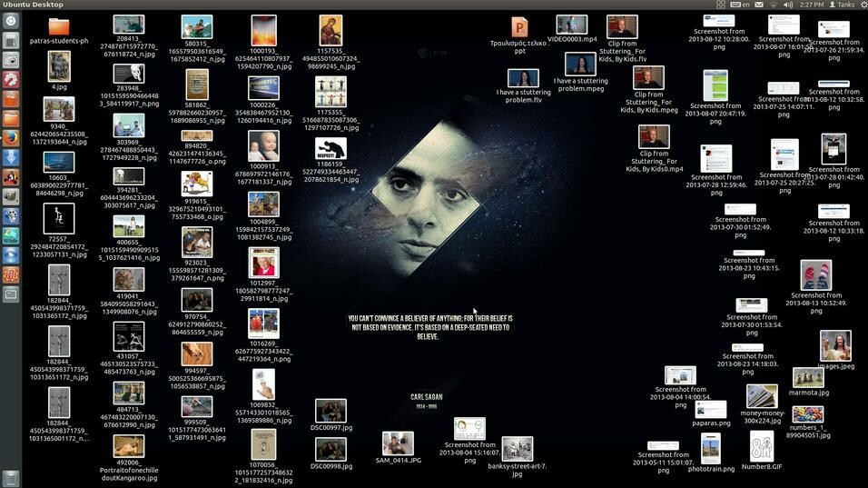This screenshot has width=868, height=488.
Task: Select the 1157535_ religious icon image
Action: pos(330,43)
